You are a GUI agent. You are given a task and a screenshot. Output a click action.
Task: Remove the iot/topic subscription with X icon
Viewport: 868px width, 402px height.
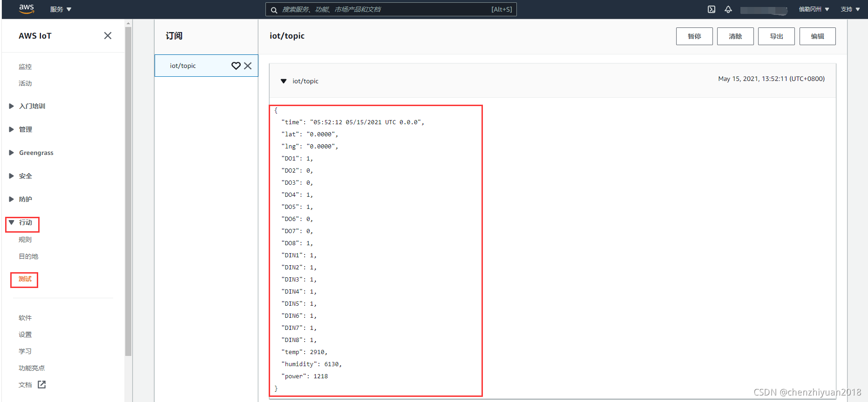248,66
